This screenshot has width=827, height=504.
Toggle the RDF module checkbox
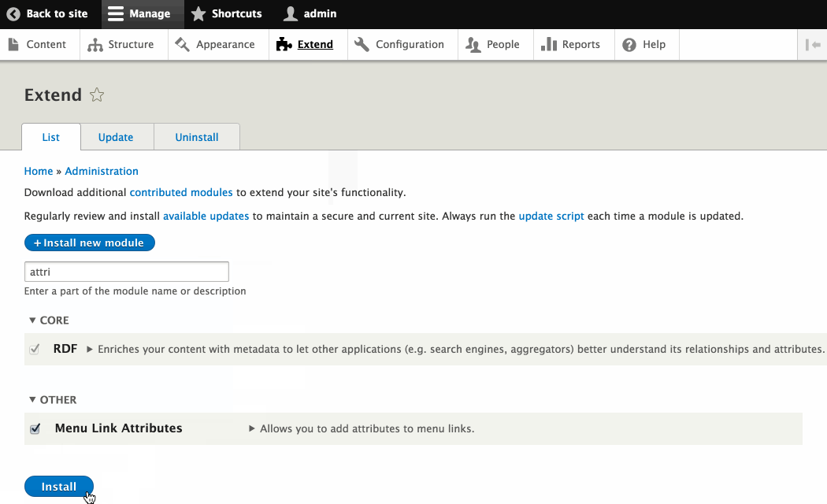click(35, 349)
